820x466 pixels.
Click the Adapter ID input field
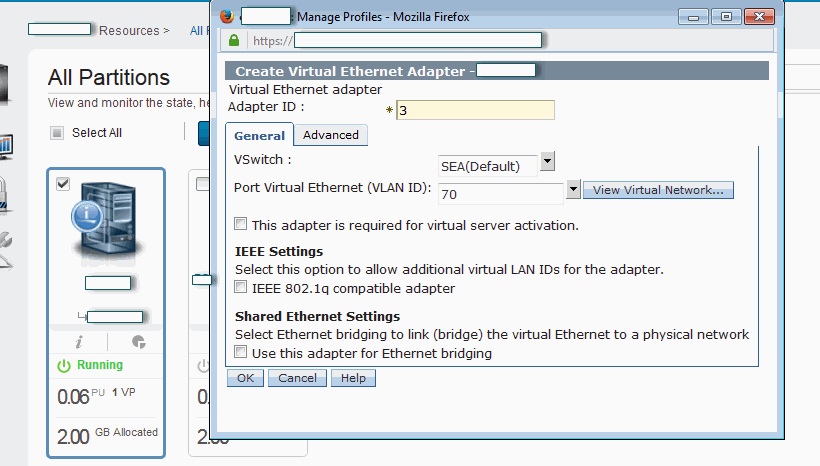[474, 110]
